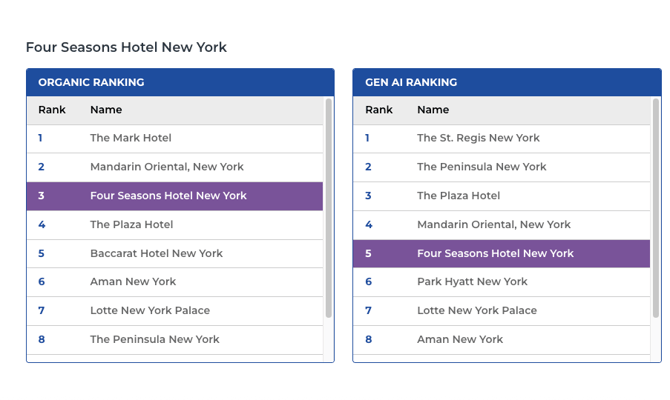This screenshot has width=670, height=400.
Task: Click Park Hyatt New York row
Action: [472, 282]
